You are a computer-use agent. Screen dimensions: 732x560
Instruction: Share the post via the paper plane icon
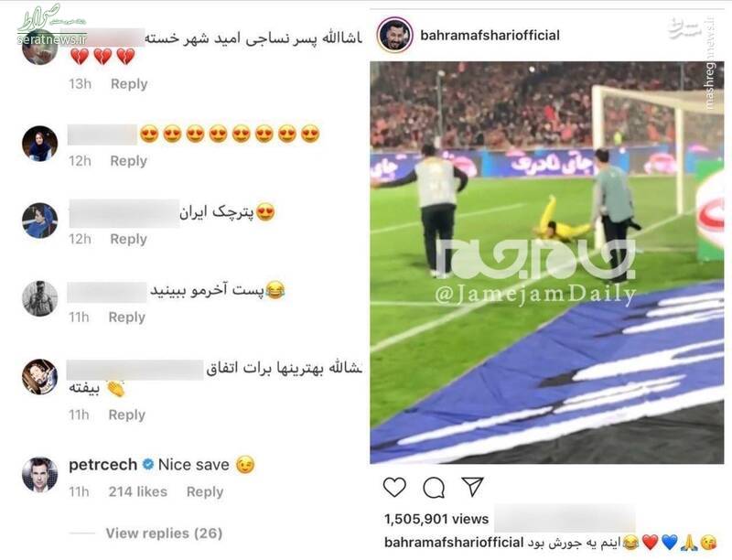pyautogui.click(x=472, y=487)
